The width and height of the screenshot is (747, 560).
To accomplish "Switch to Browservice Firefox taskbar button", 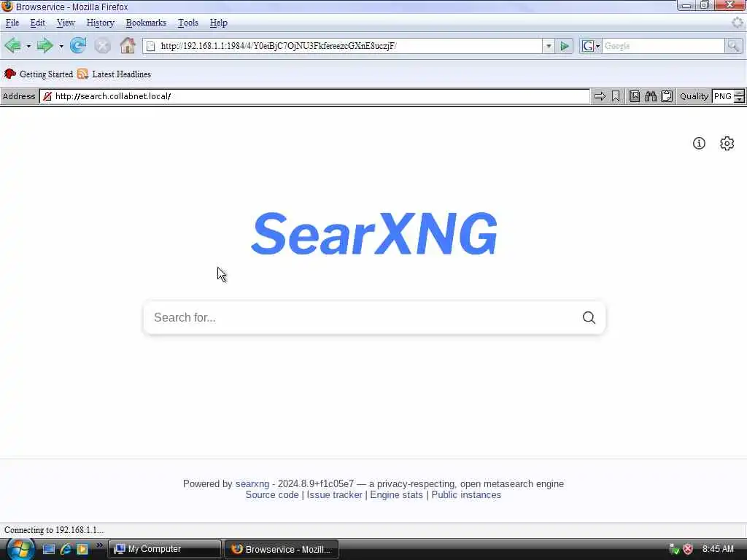I will click(282, 549).
